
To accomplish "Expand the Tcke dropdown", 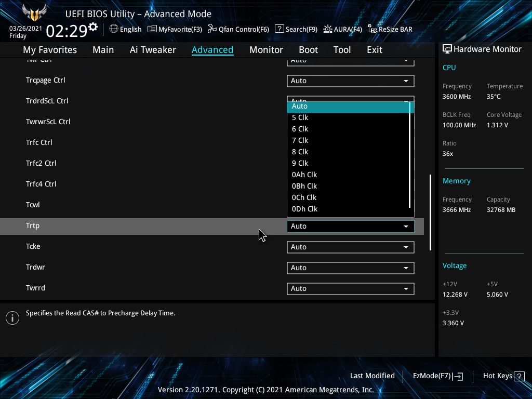I will [x=351, y=247].
